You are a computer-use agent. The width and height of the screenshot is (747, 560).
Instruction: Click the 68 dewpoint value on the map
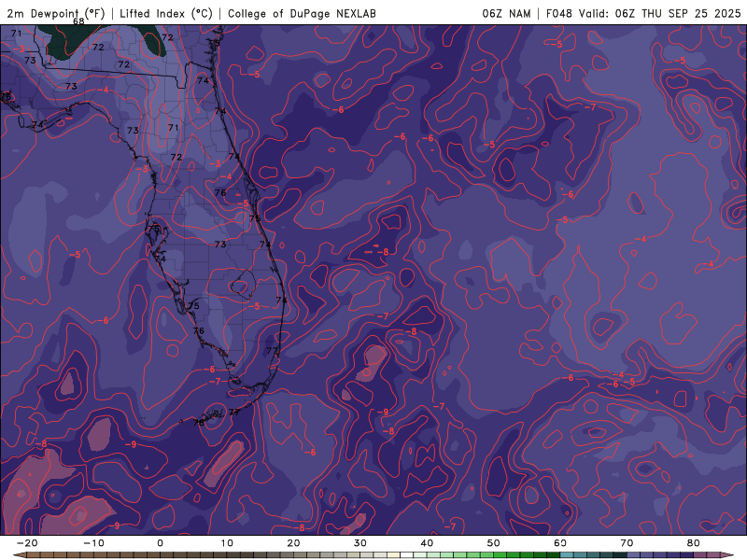point(78,21)
